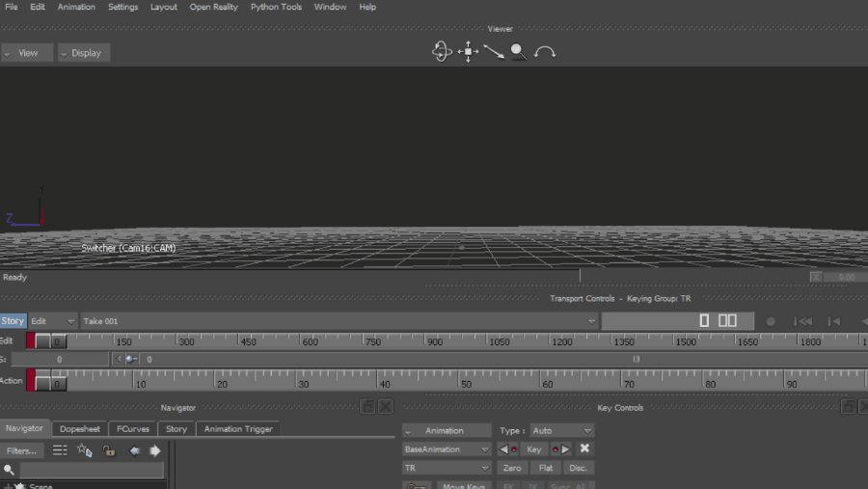Image resolution: width=868 pixels, height=489 pixels.
Task: Open the Python Tools menu
Action: coord(276,7)
